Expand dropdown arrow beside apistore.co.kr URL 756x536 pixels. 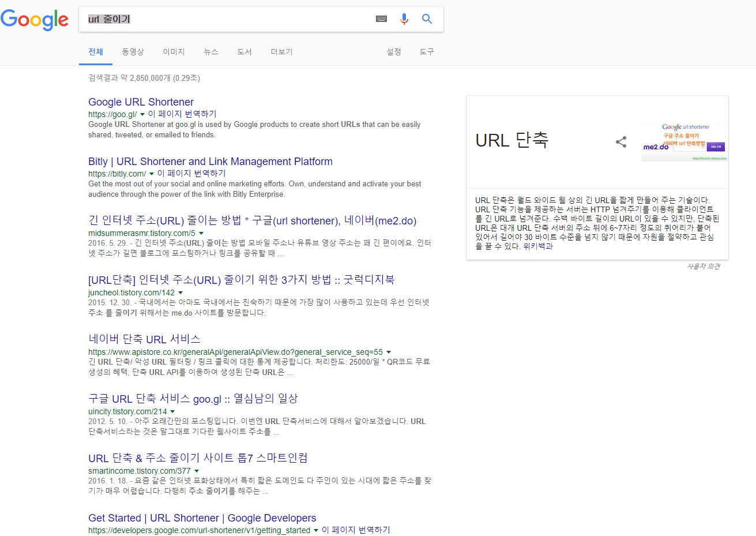coord(389,353)
